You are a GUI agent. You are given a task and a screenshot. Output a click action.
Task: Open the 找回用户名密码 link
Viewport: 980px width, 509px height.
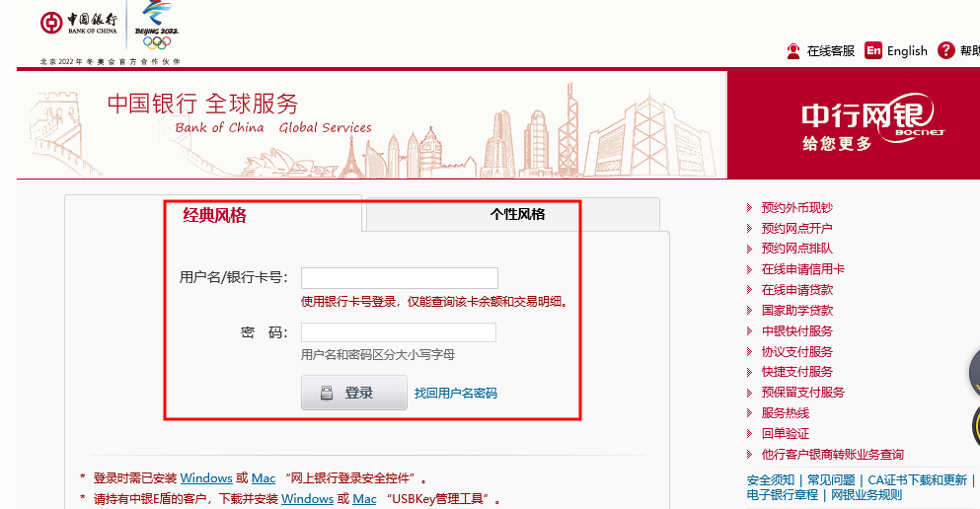click(455, 394)
